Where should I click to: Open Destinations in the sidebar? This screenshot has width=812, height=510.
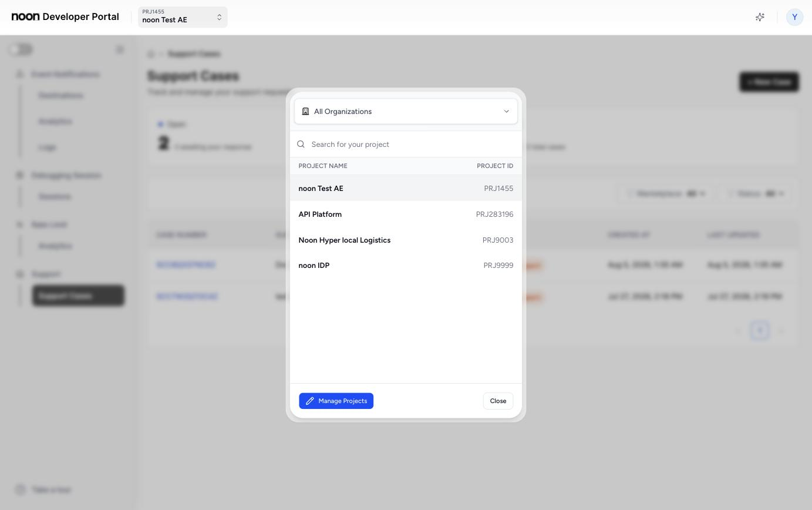[x=61, y=95]
